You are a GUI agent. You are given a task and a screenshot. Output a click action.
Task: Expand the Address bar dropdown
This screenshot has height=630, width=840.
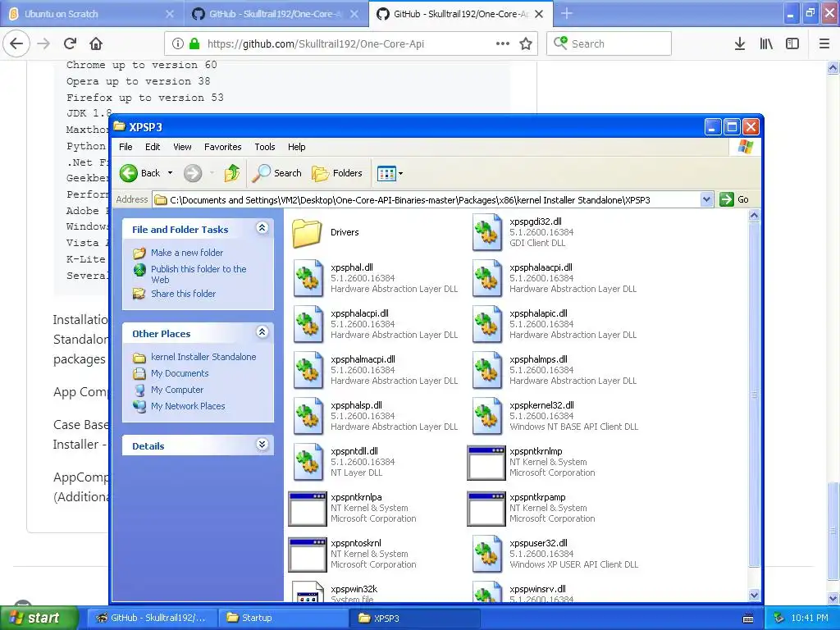click(706, 200)
